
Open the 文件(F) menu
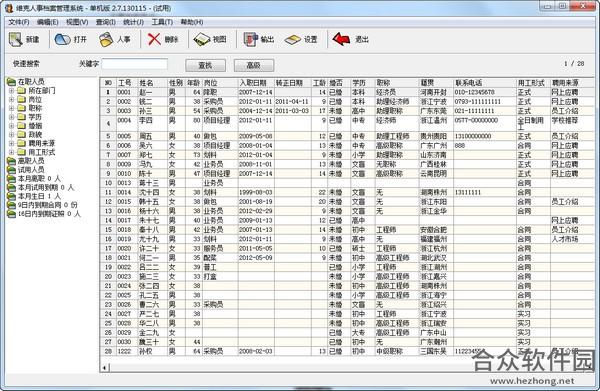19,22
